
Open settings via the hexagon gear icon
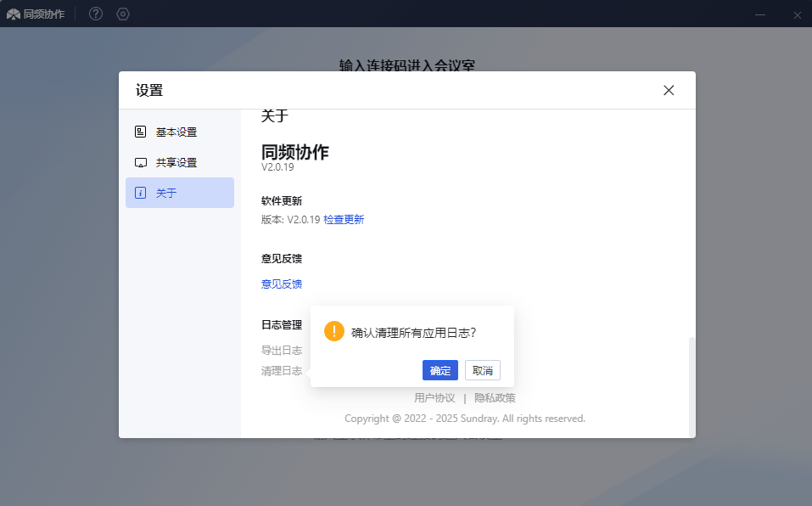[x=123, y=14]
